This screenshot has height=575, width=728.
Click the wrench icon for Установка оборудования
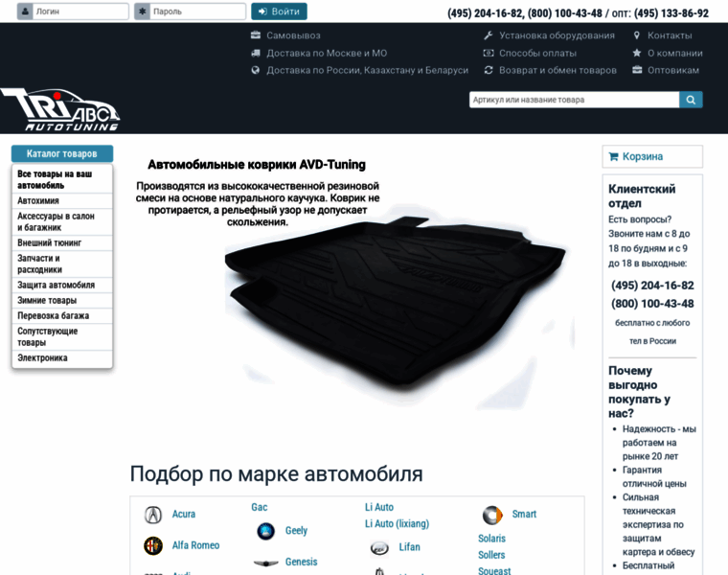point(488,34)
